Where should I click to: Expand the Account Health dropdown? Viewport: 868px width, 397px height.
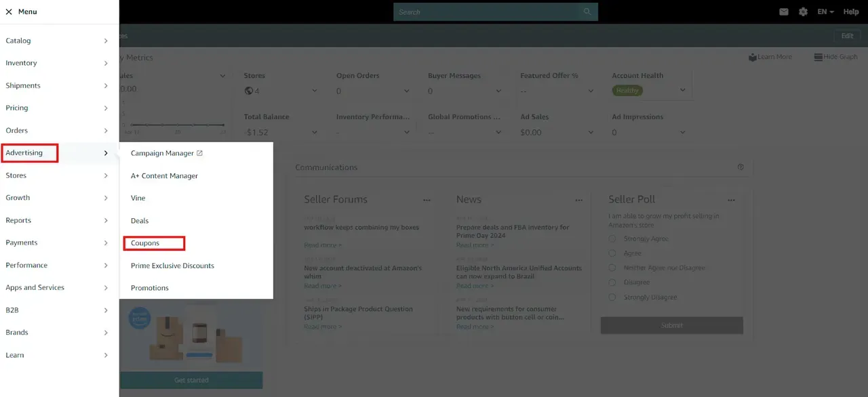(x=682, y=90)
